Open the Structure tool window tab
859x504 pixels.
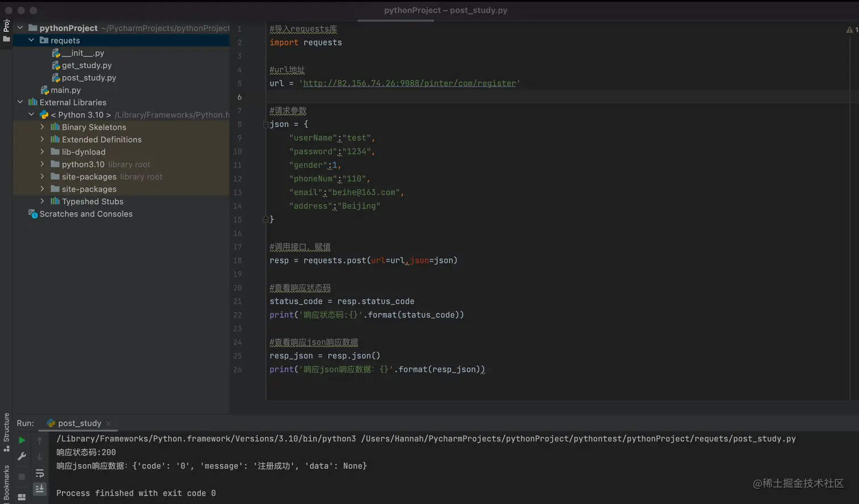6,432
